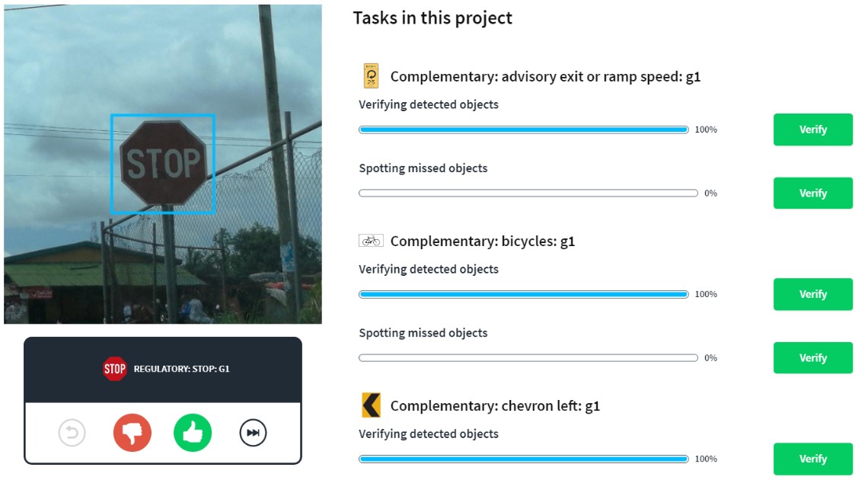Verify detected objects for chevron left

812,459
